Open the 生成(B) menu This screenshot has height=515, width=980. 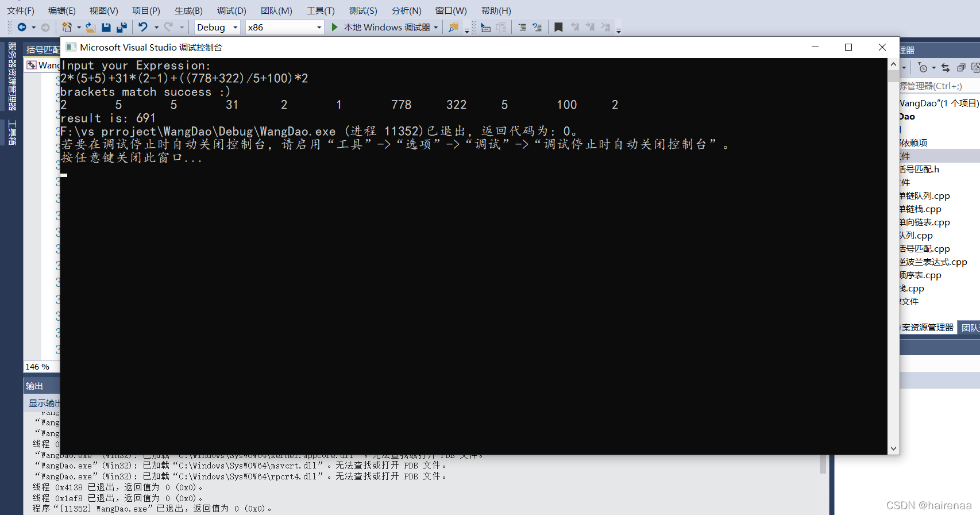coord(188,10)
